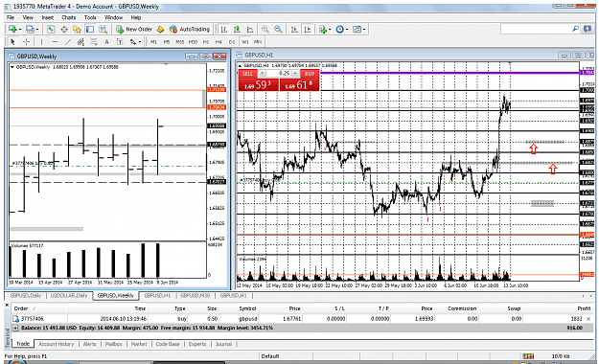Open the Tools menu
This screenshot has width=599, height=364.
[x=90, y=17]
